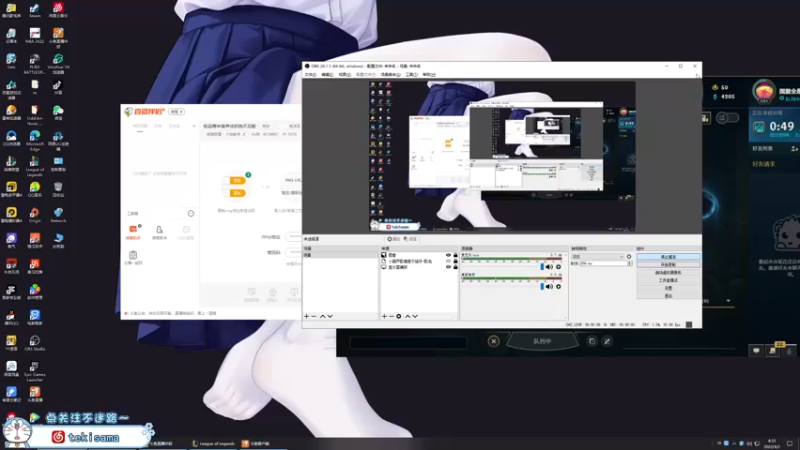Toggle visibility of the 显示器捕获 source
This screenshot has width=800, height=450.
coord(448,267)
